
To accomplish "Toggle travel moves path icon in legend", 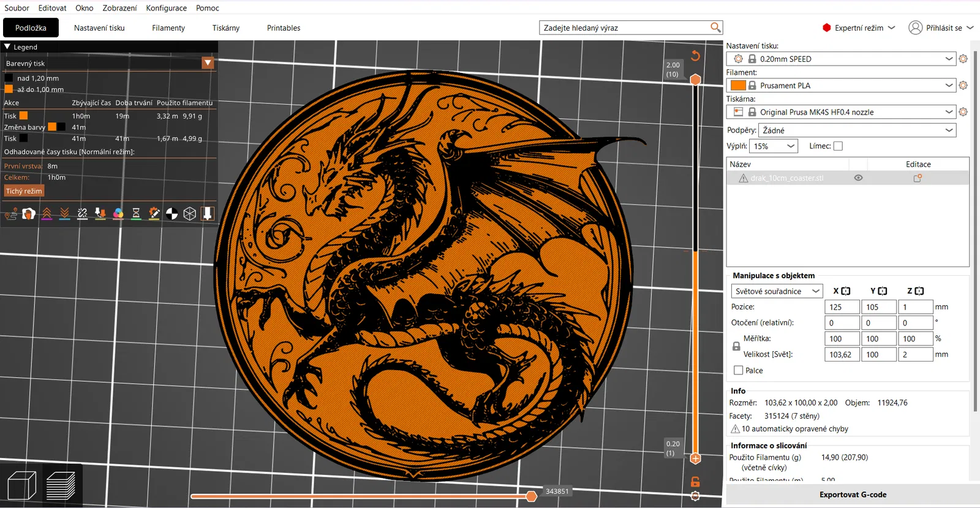I will (x=11, y=213).
